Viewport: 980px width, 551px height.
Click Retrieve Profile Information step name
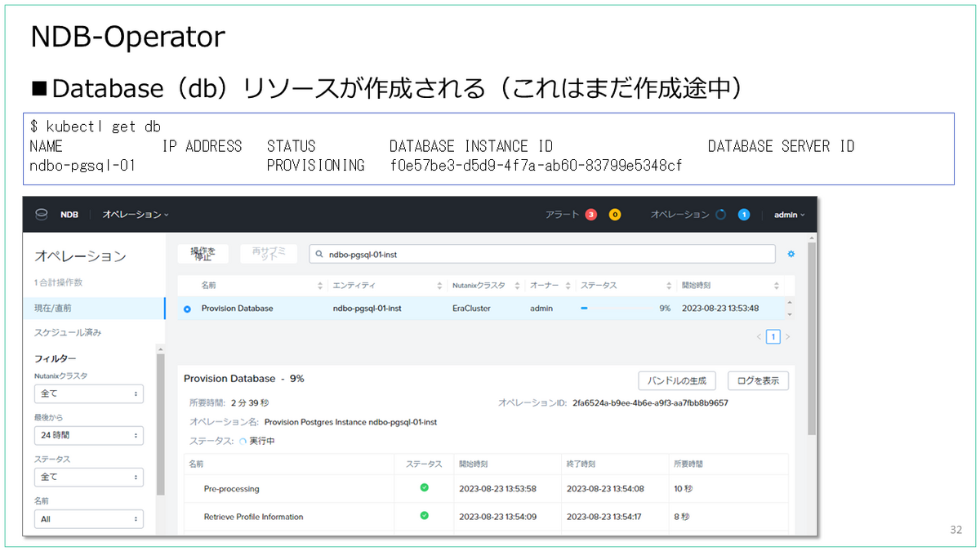click(x=253, y=517)
